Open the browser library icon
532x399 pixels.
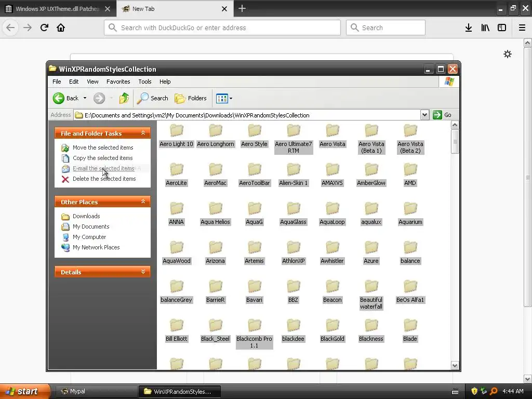coord(485,28)
